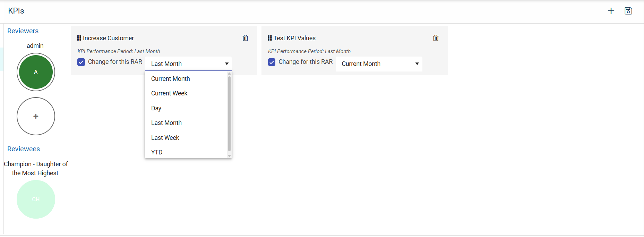Uncheck Change for this RAR on Test KPI Values
Screen dimensions: 644x237
click(272, 62)
